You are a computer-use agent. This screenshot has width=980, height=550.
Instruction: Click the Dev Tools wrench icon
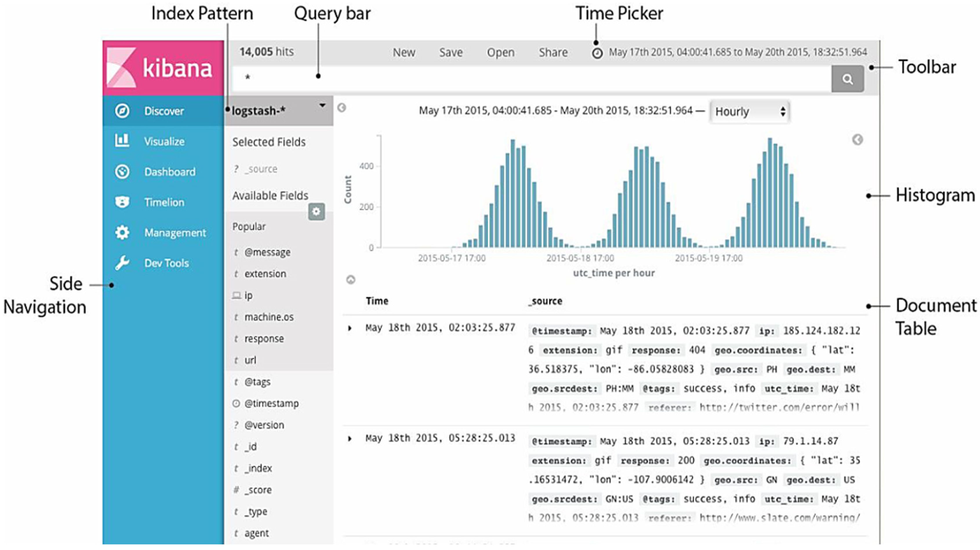tap(122, 263)
